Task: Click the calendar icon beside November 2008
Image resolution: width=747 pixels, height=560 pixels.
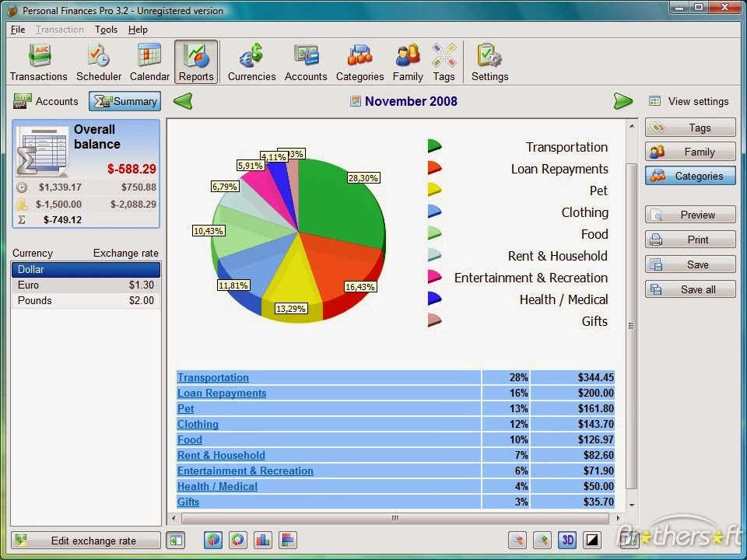Action: click(355, 101)
